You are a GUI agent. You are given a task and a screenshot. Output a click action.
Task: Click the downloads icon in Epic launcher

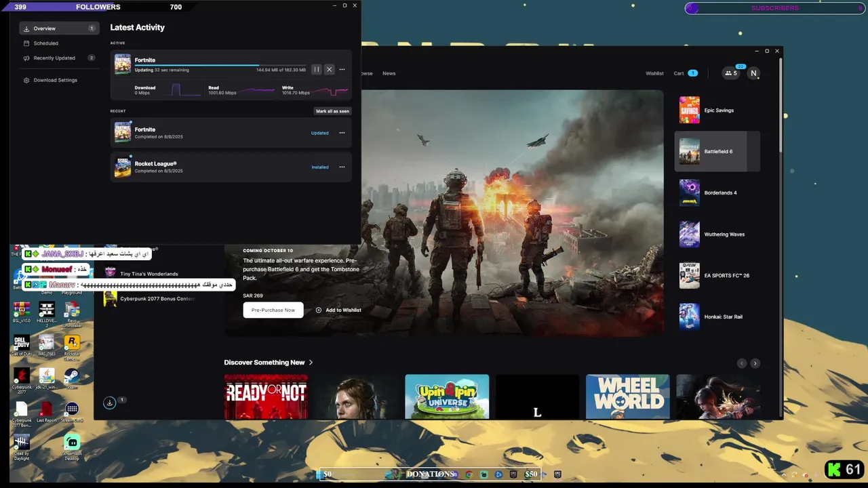point(110,403)
